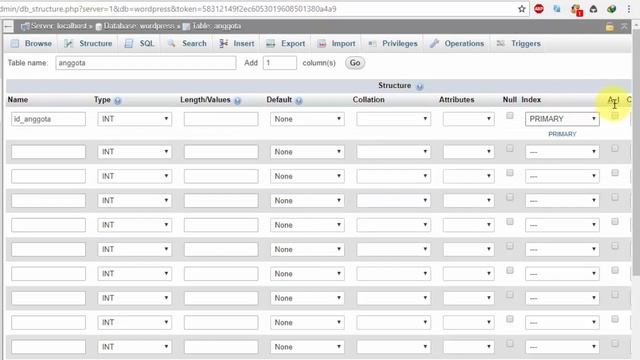Open the Attributes dropdown for id_anggota
Image resolution: width=640 pixels, height=360 pixels.
469,119
